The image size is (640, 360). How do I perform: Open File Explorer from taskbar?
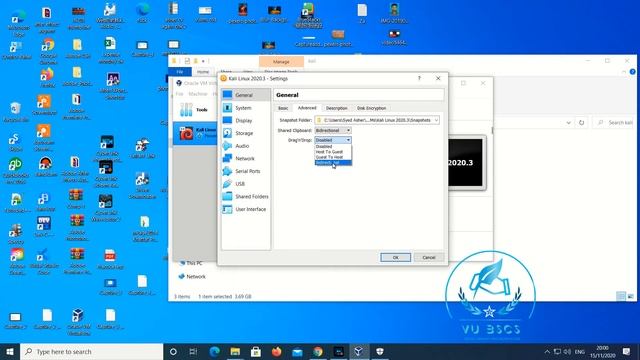[x=235, y=351]
